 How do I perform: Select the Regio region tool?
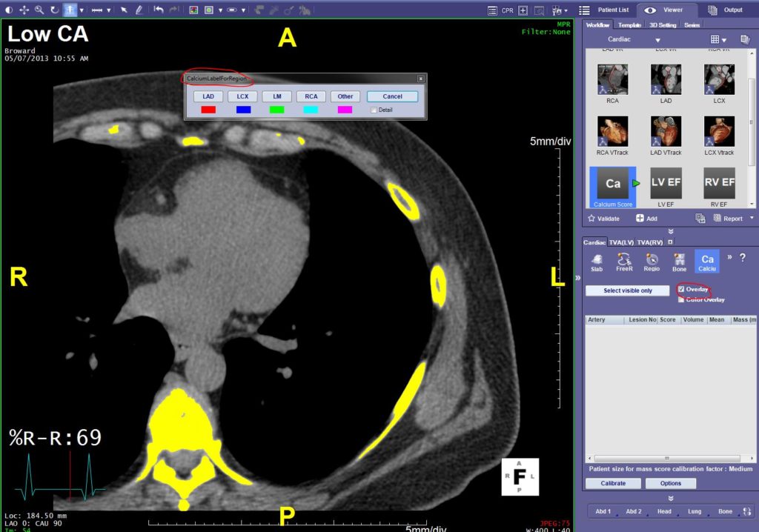click(652, 262)
